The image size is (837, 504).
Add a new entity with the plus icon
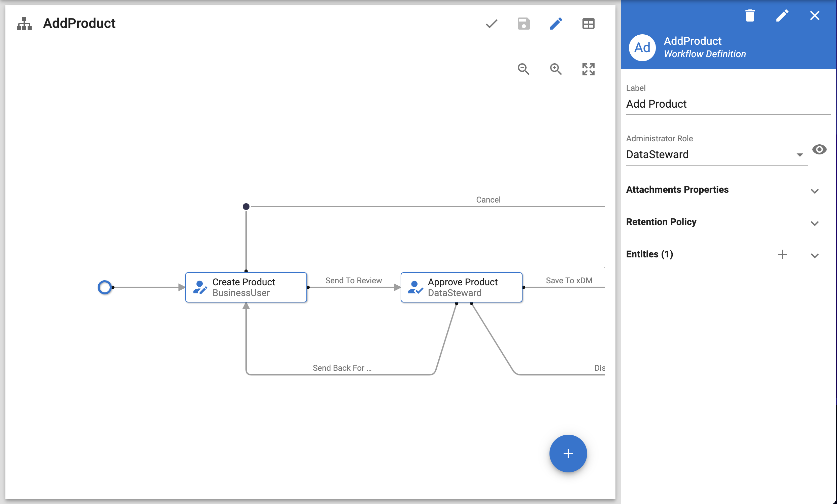click(782, 254)
